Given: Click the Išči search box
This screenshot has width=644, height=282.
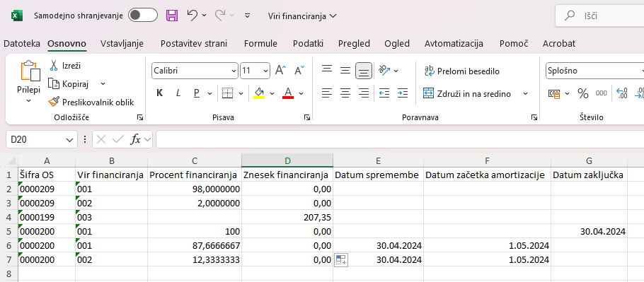Looking at the screenshot, I should [599, 16].
